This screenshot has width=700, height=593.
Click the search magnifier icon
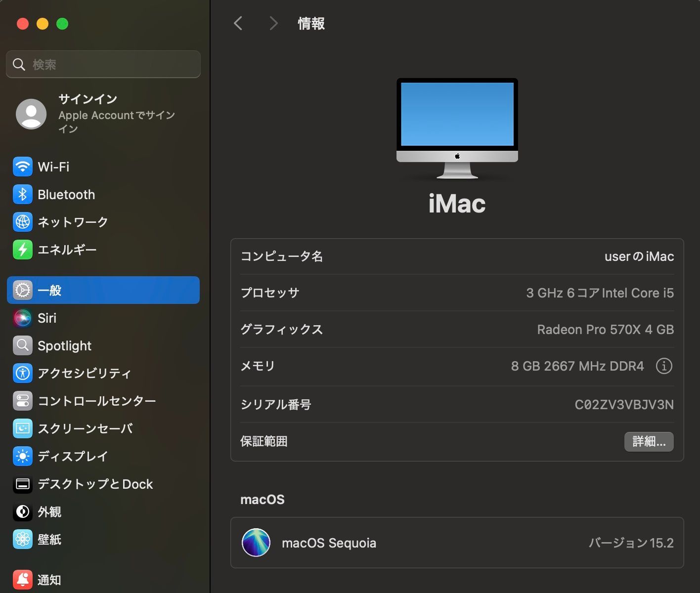[19, 64]
